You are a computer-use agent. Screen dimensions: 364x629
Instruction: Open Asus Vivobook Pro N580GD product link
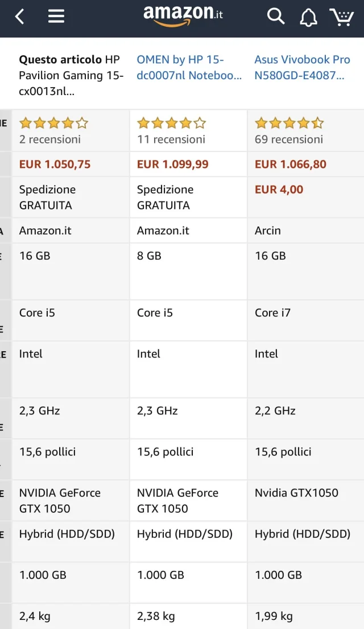point(302,67)
